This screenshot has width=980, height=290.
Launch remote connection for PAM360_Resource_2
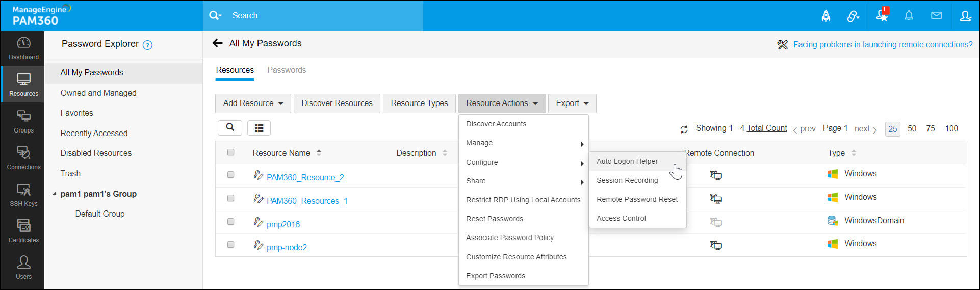pos(716,175)
